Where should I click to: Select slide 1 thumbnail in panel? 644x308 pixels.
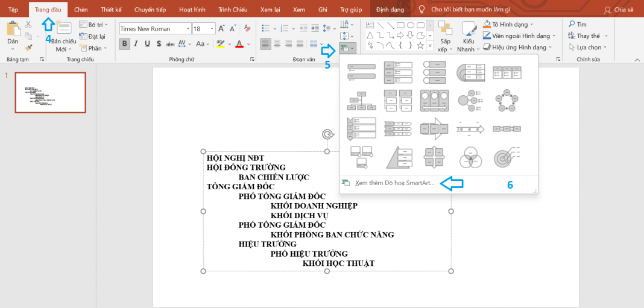(x=51, y=93)
